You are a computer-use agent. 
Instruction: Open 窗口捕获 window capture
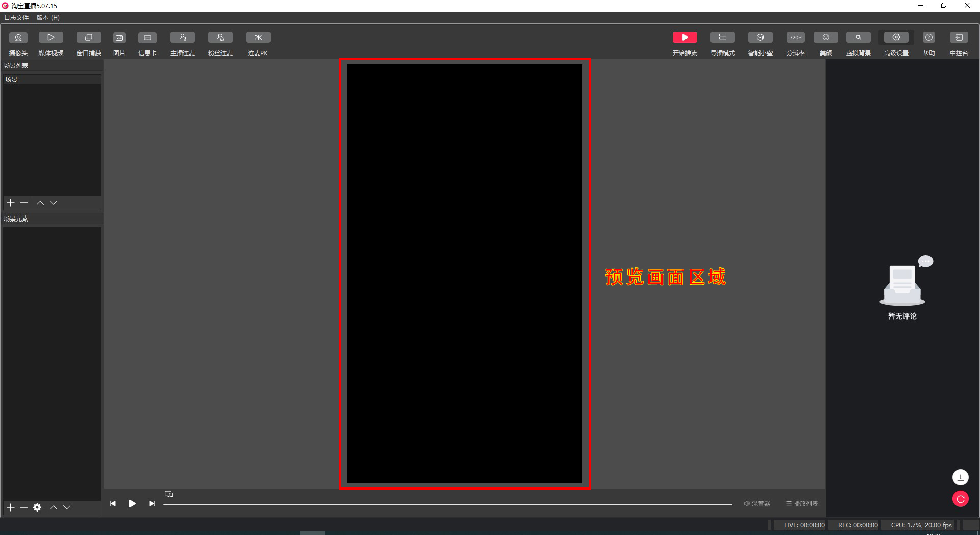tap(89, 43)
